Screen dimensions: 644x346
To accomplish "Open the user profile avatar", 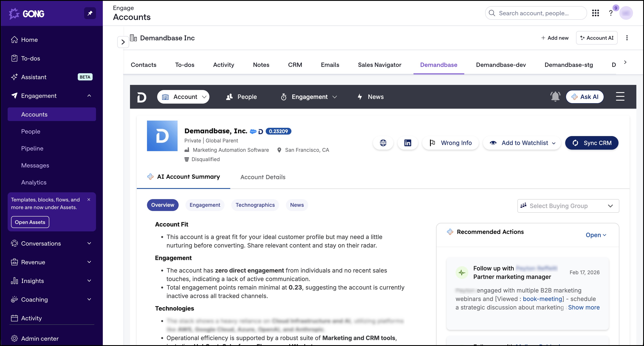I will (x=626, y=13).
